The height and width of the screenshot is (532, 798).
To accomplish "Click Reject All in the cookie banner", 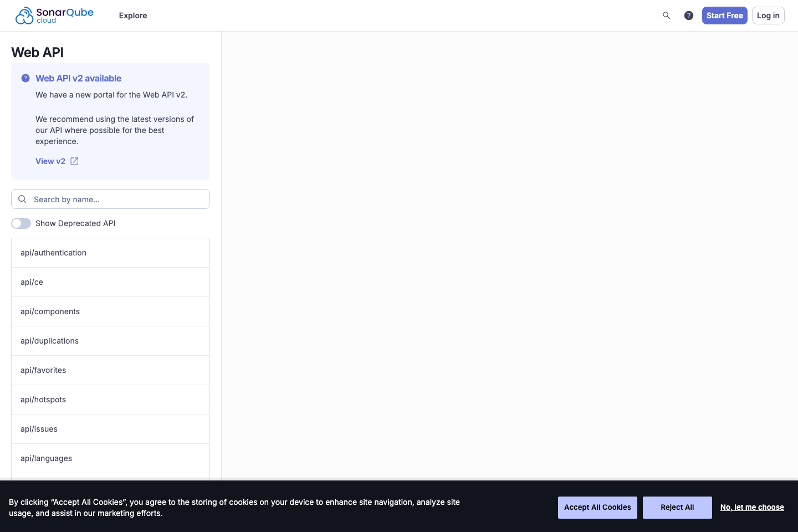I will point(677,507).
